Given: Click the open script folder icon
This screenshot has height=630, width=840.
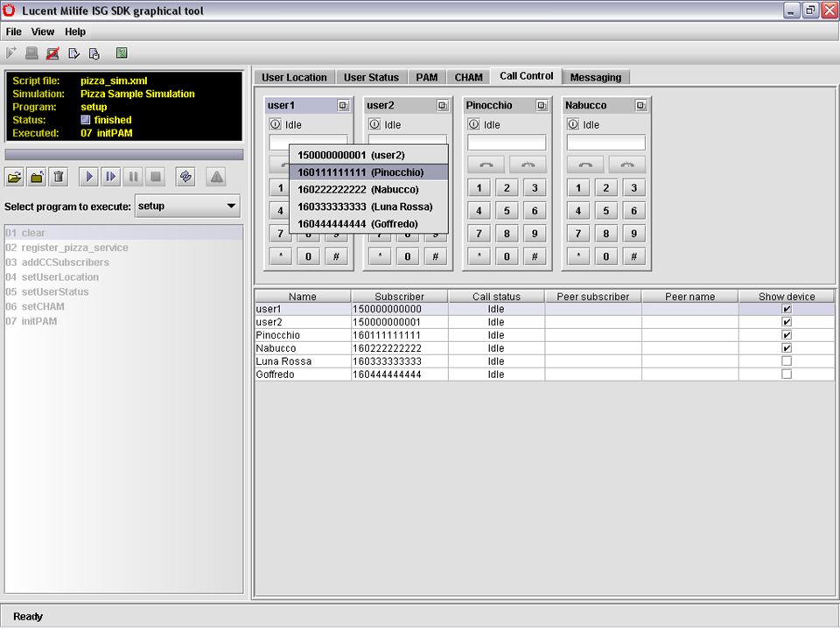Looking at the screenshot, I should click(15, 177).
